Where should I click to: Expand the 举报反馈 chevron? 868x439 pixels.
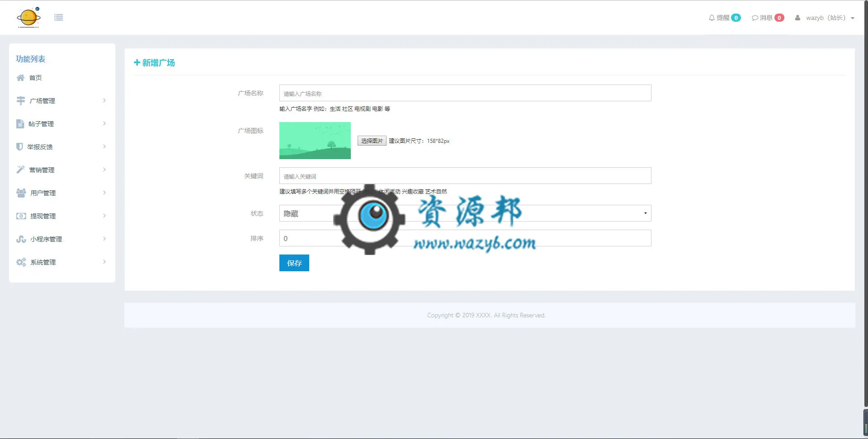pos(104,146)
